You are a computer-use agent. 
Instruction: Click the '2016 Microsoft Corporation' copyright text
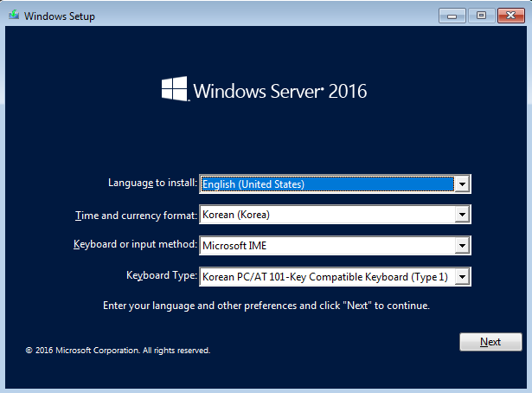tap(118, 351)
